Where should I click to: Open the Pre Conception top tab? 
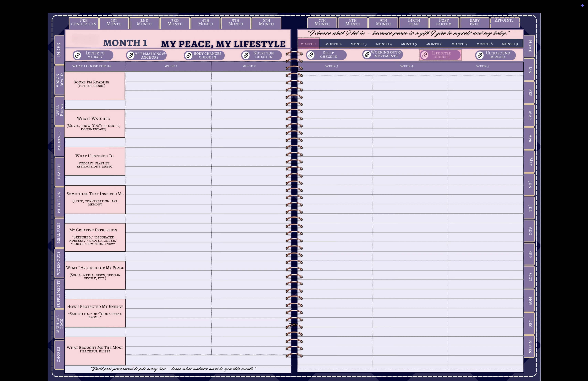[x=84, y=23]
